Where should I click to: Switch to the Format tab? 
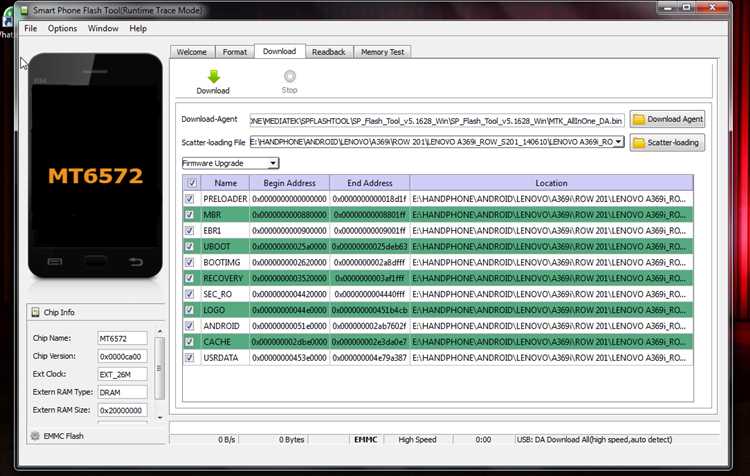(234, 52)
